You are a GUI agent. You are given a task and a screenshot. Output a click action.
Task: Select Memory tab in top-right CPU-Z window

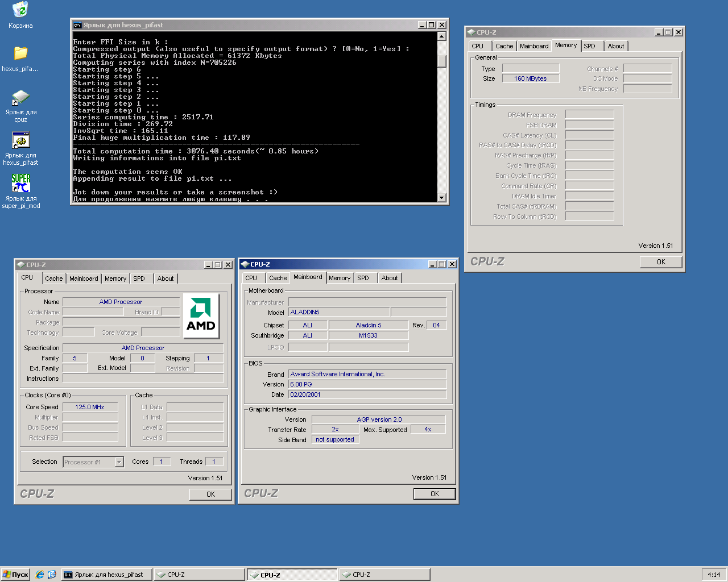point(566,45)
